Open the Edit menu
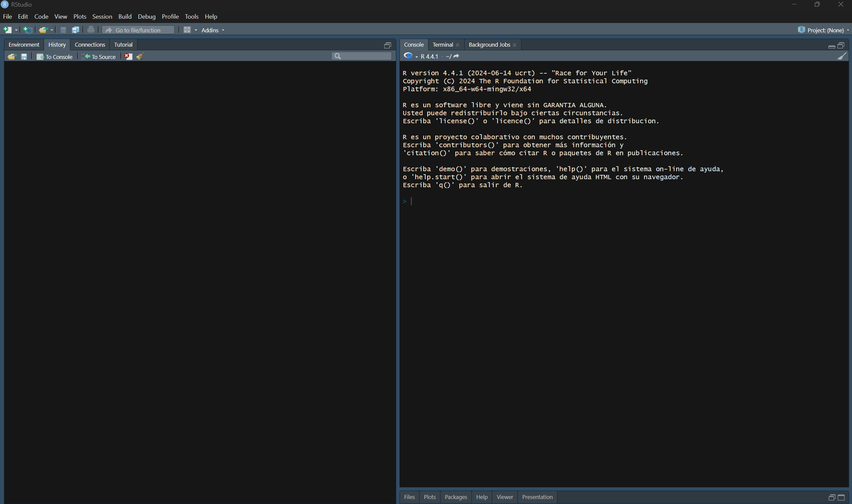 [x=23, y=16]
